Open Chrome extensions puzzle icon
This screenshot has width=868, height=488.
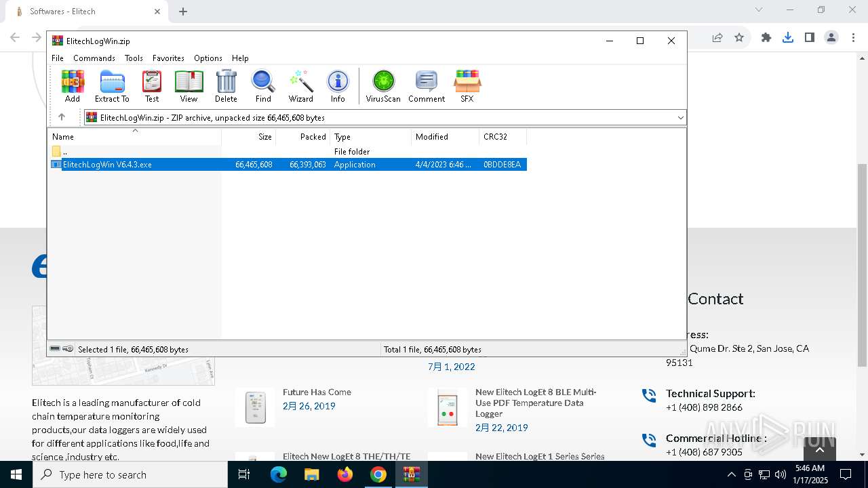click(x=766, y=38)
